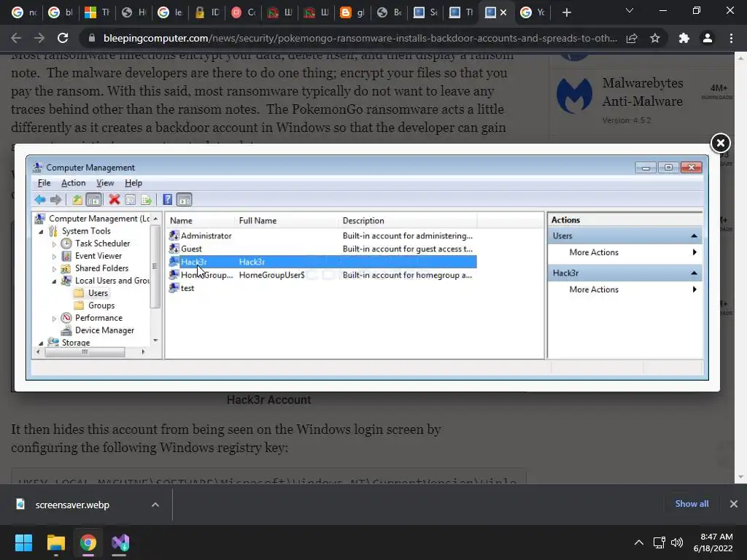Open the Windows Start menu
Viewport: 747px width, 560px height.
point(23,542)
